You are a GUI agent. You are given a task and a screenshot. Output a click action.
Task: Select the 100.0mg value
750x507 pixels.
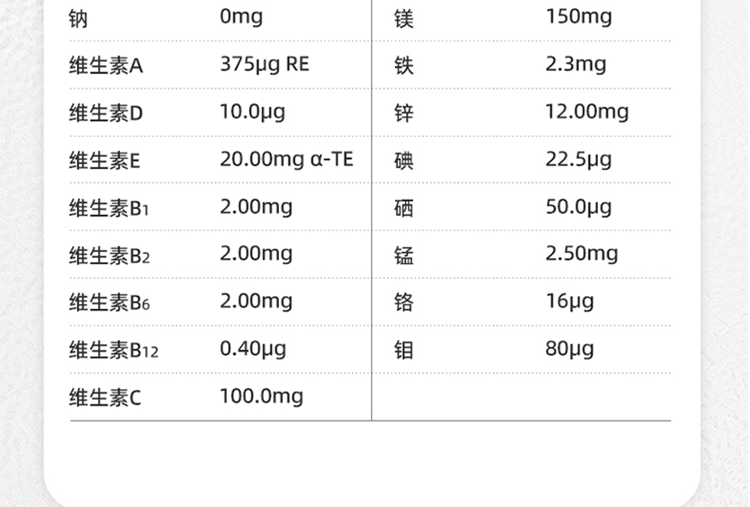(x=261, y=396)
